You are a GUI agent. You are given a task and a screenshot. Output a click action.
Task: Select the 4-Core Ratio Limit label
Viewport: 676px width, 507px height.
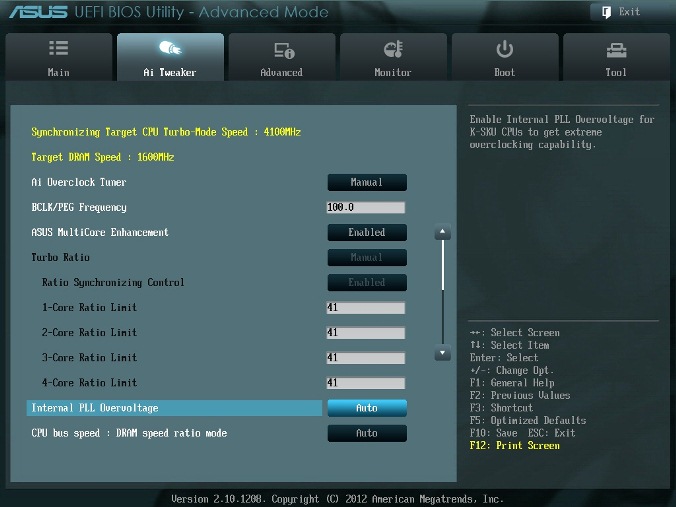tap(89, 383)
